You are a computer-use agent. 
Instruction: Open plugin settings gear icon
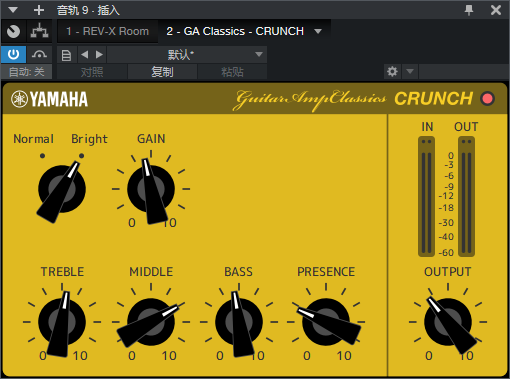pyautogui.click(x=392, y=71)
